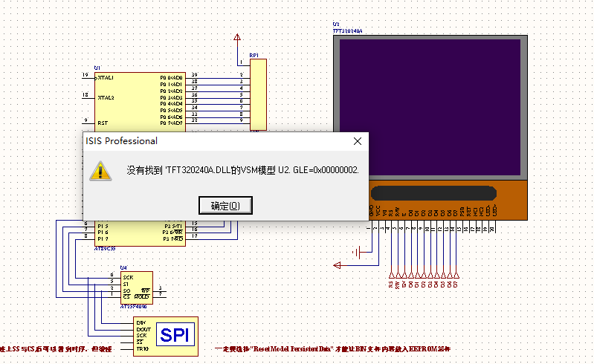Viewport: 594px width, 364px height.
Task: Click the yellow warning icon in the dialog
Action: coord(100,171)
